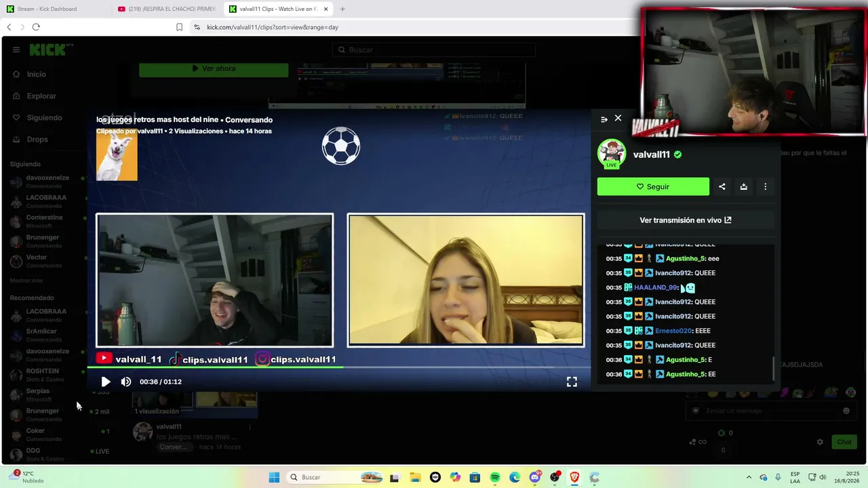This screenshot has width=868, height=488.
Task: View site info icon beside the URL
Action: coord(197,27)
